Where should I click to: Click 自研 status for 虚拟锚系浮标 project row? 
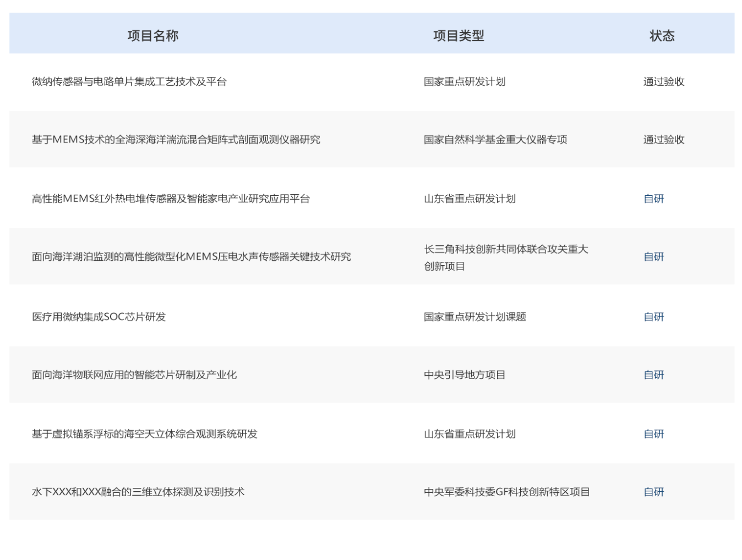653,434
